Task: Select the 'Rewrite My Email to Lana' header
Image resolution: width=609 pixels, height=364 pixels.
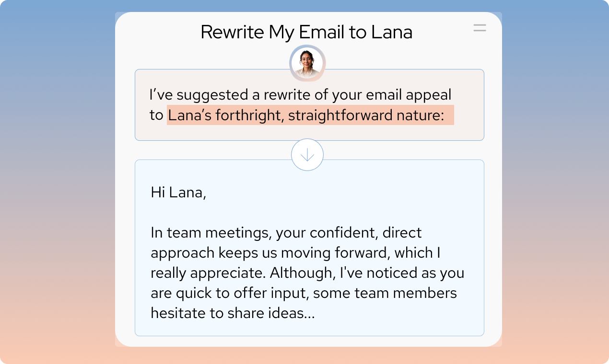Action: [x=306, y=32]
